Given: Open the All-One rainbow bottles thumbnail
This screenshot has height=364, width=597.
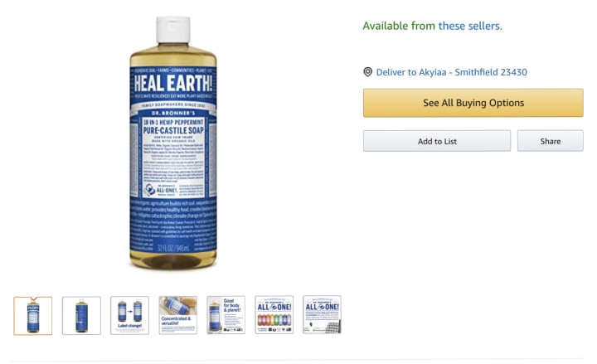Looking at the screenshot, I should pyautogui.click(x=274, y=314).
